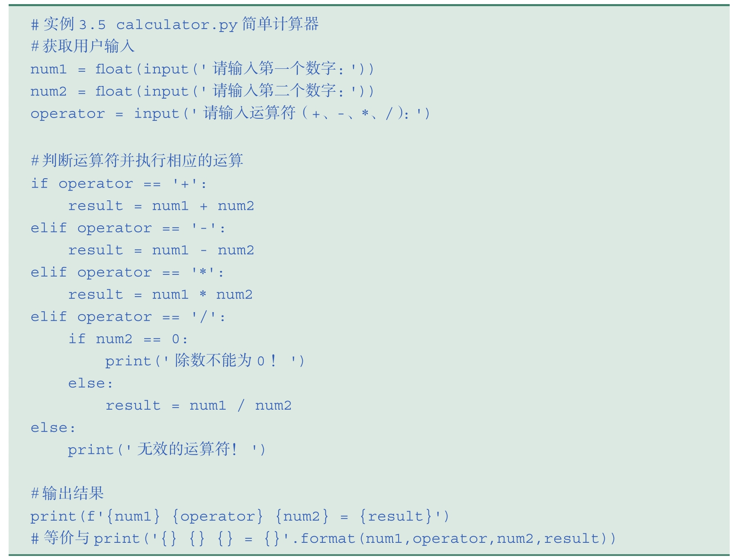Click the '判断运算符并执行相应的运算' comment
The image size is (735, 560).
pyautogui.click(x=137, y=161)
